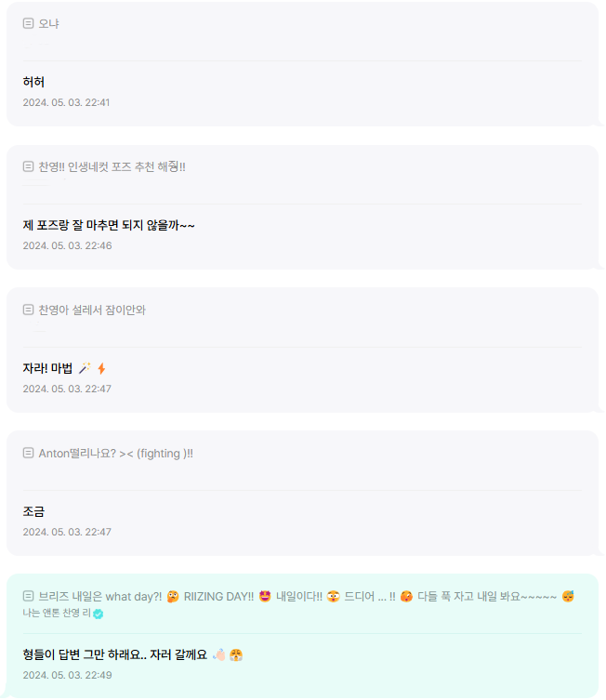Click the waving hand emoji in last reply
Image resolution: width=606 pixels, height=700 pixels.
click(219, 654)
